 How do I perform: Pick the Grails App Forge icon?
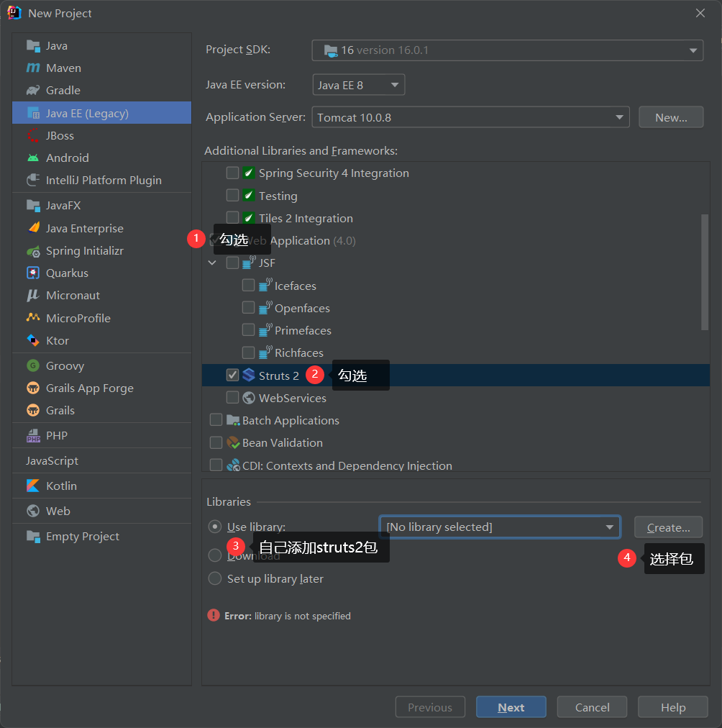pyautogui.click(x=33, y=388)
